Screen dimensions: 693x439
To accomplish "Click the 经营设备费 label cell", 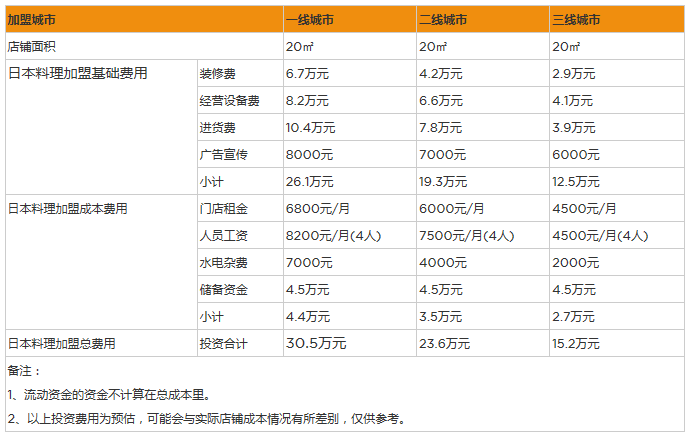I will click(x=229, y=101).
